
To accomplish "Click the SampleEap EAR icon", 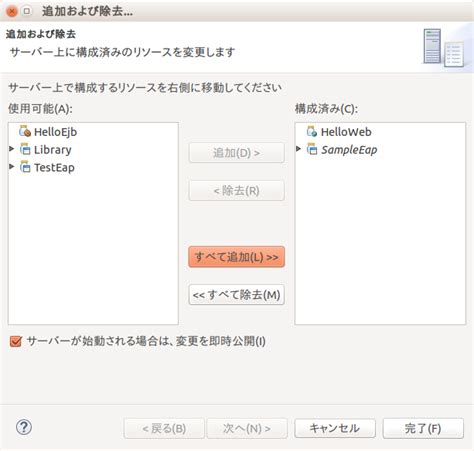I will (312, 149).
